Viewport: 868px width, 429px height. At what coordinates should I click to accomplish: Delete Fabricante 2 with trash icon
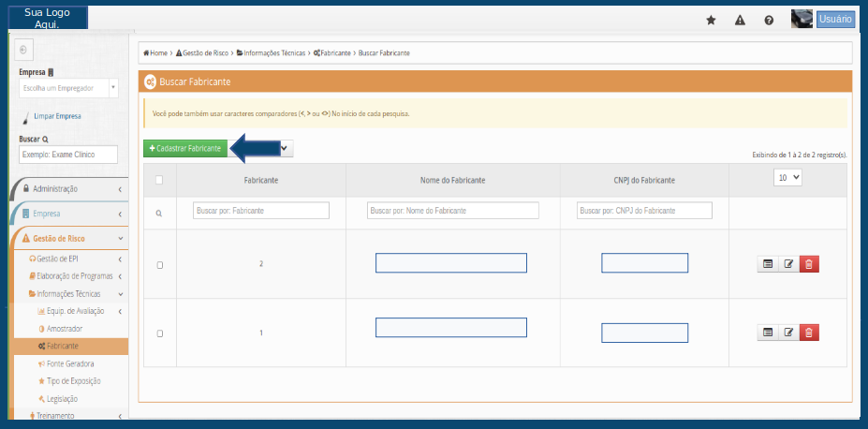point(809,264)
